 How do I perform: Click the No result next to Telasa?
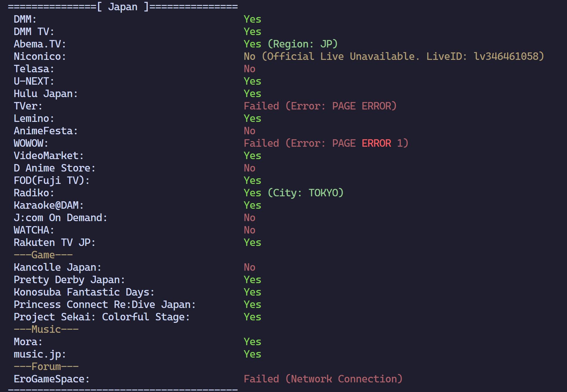pyautogui.click(x=250, y=69)
